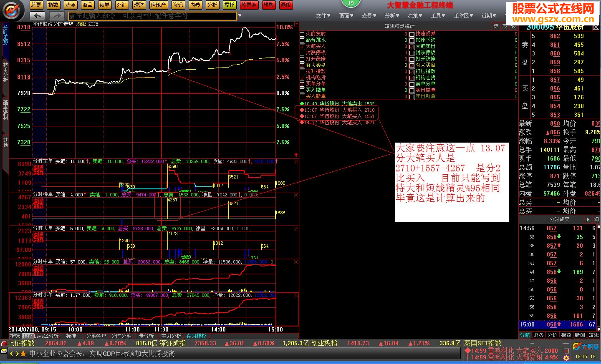Select the 财务 tab in quote panel
The height and width of the screenshot is (364, 601).
tap(538, 335)
